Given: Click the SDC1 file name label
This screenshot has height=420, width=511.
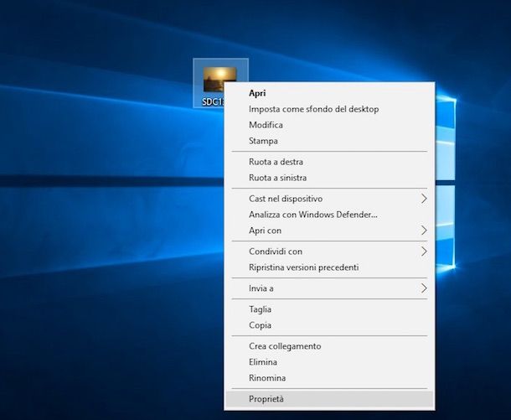Looking at the screenshot, I should click(x=212, y=101).
